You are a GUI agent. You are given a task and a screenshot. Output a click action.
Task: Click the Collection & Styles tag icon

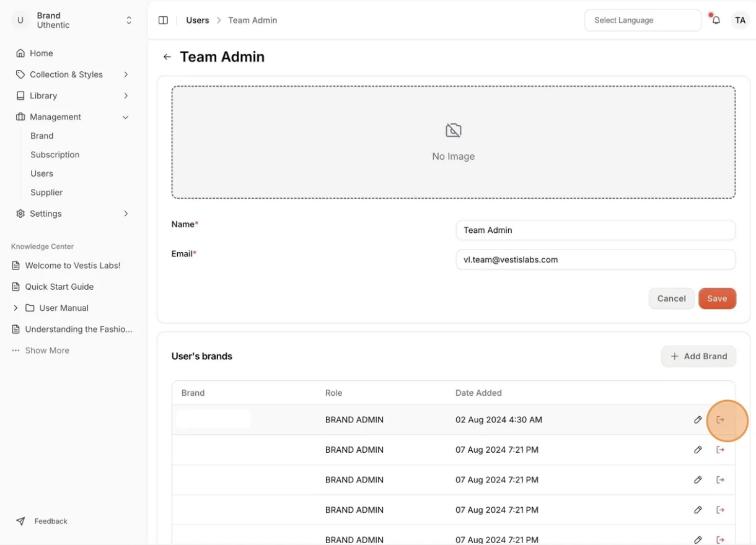click(20, 74)
